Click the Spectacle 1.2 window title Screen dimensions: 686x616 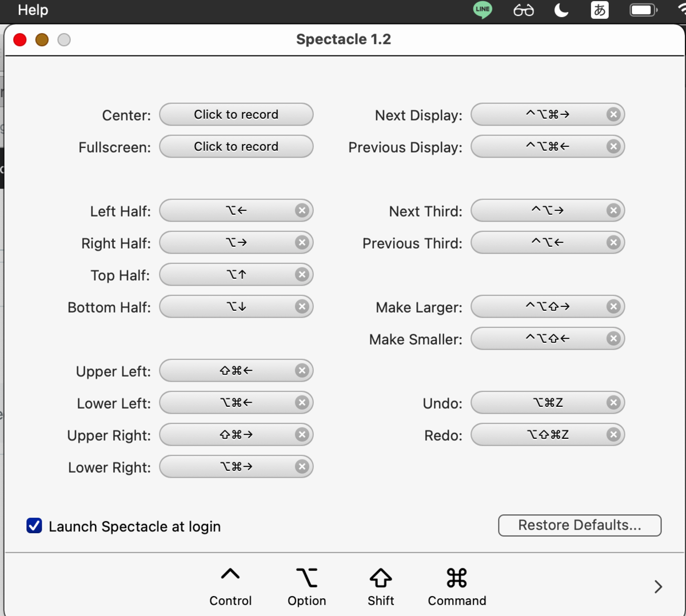pyautogui.click(x=344, y=39)
